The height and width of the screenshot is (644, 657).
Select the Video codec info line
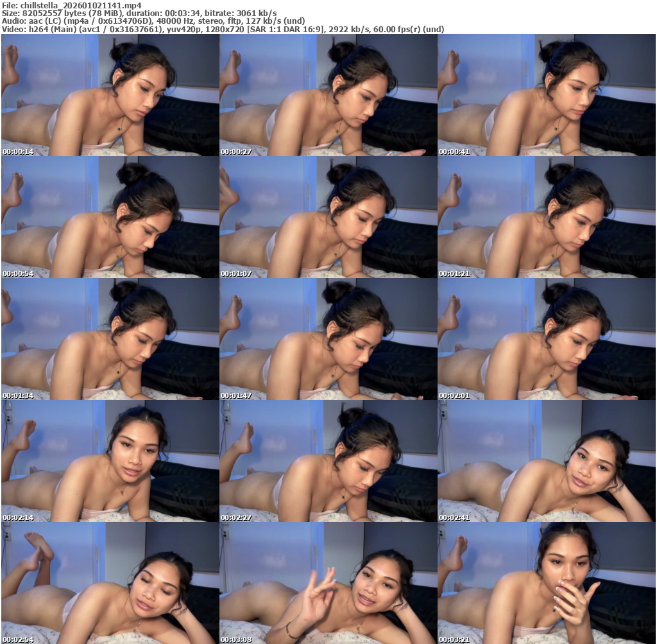coord(223,29)
